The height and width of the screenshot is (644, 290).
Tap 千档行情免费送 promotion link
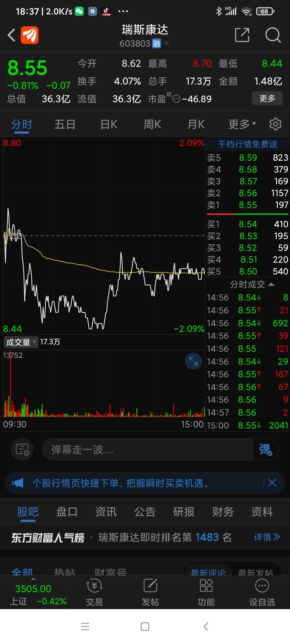(x=248, y=144)
